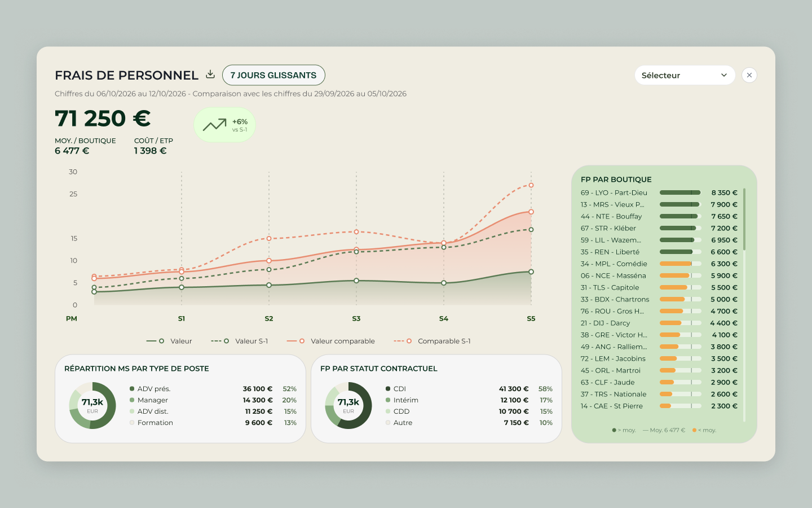Select the 35 - REN - Liberté boutique

[659, 252]
